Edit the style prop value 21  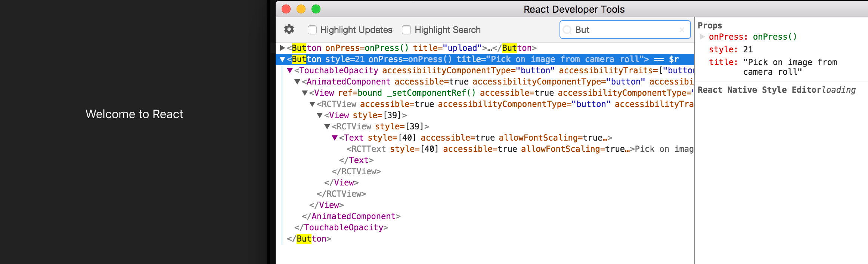pyautogui.click(x=748, y=49)
